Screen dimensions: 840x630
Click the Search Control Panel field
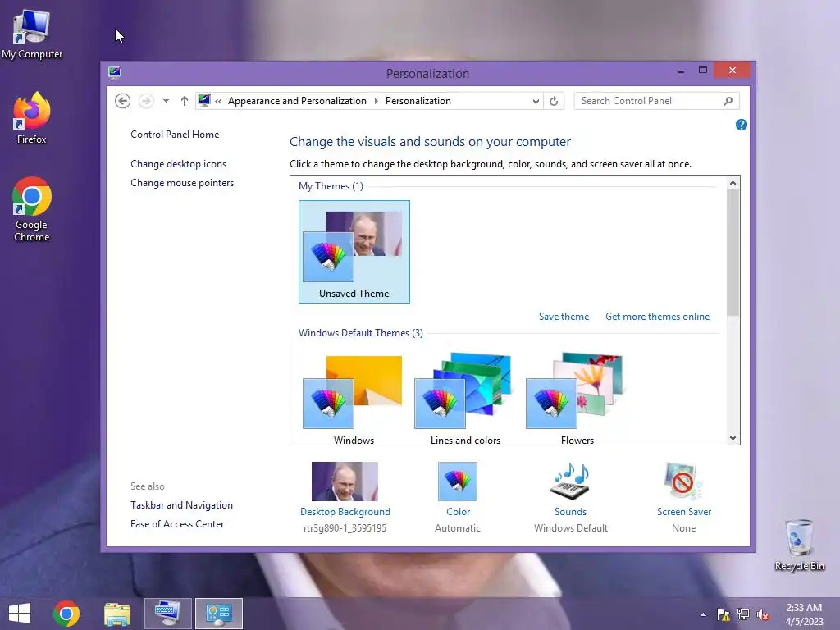pyautogui.click(x=657, y=101)
